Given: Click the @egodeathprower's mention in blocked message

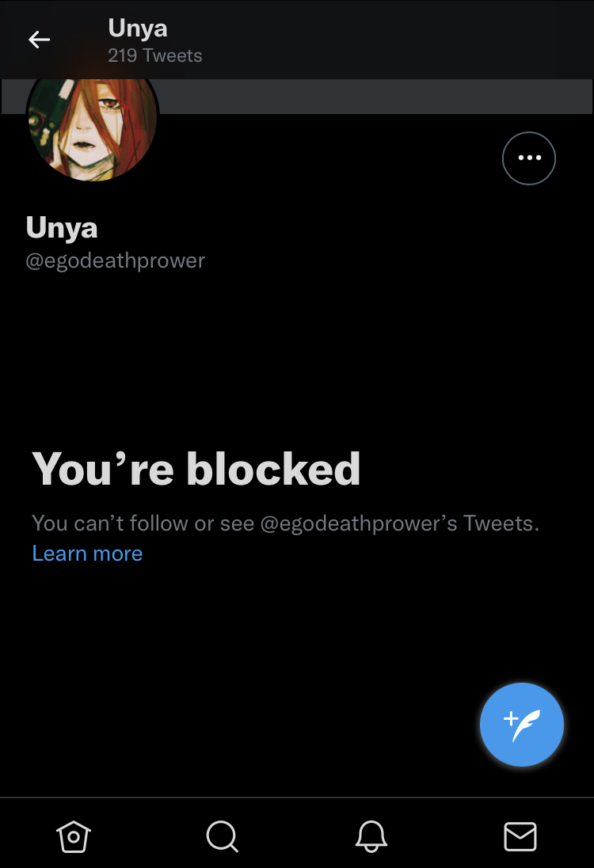Looking at the screenshot, I should 359,523.
